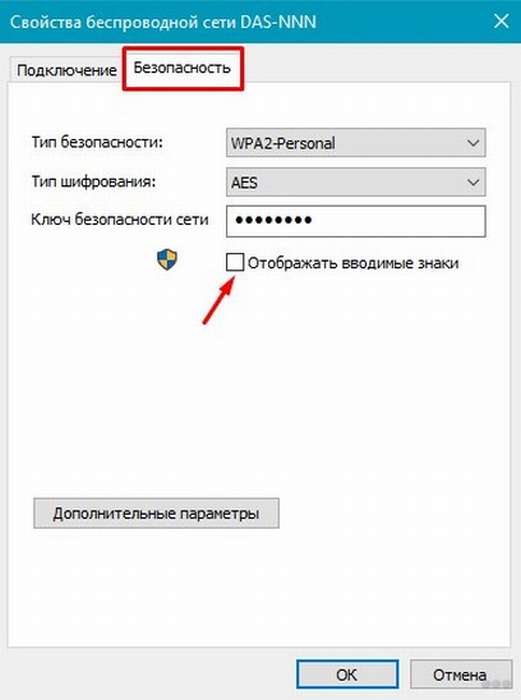Click the UAC shield icon
Screen dimensions: 521x700
[167, 260]
